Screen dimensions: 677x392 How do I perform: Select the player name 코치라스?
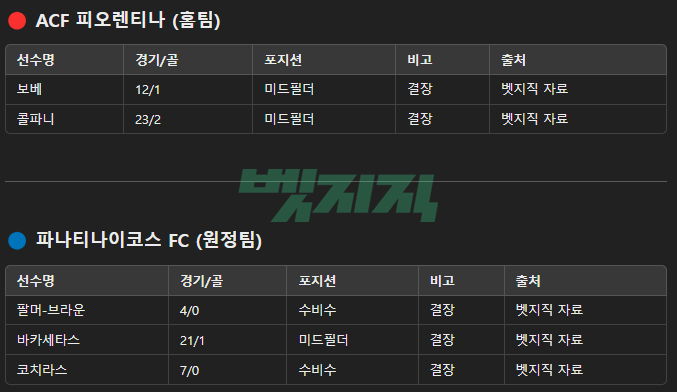(x=42, y=370)
